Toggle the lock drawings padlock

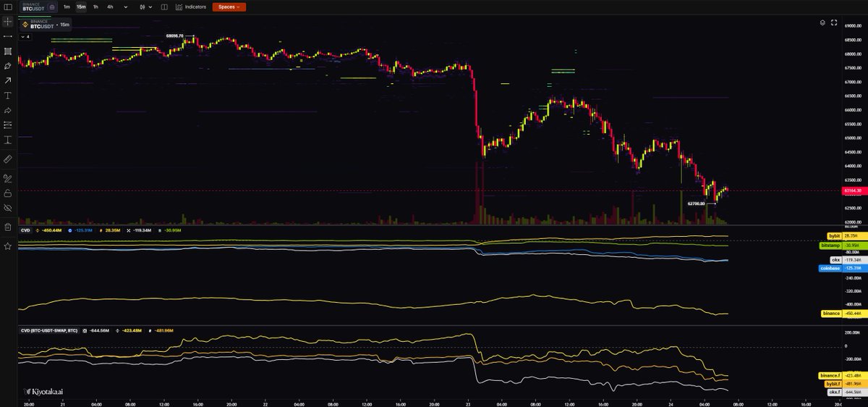(x=7, y=193)
